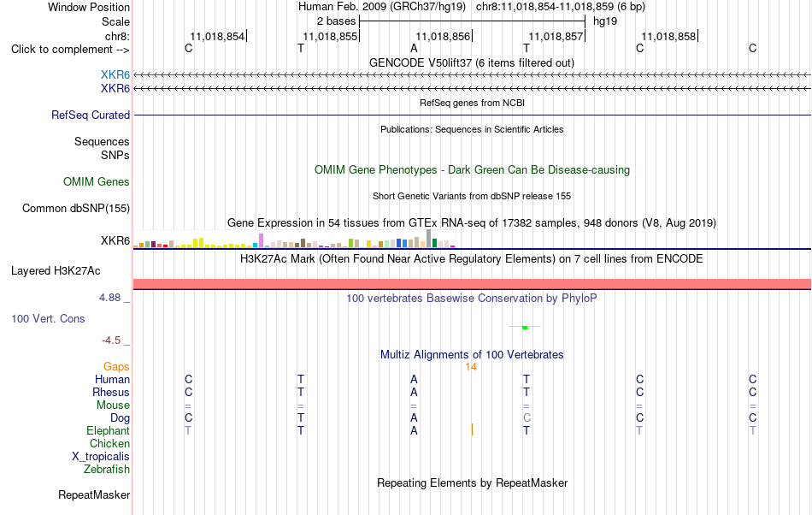The height and width of the screenshot is (515, 812).
Task: Click the 'Human Feb. 2009 (GRCh37/hg19)' header text
Action: (382, 7)
